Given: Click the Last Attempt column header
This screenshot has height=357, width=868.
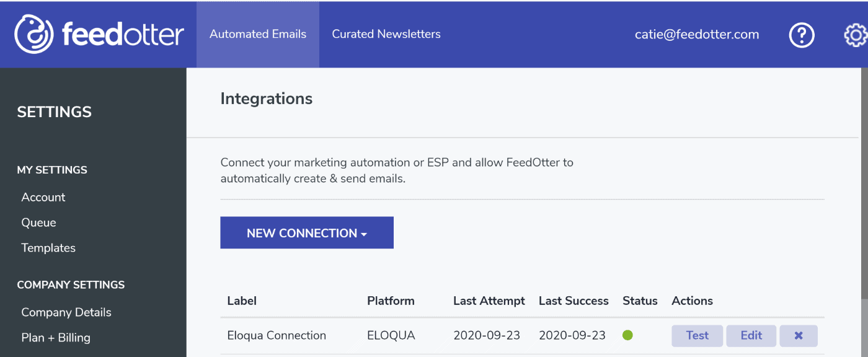Looking at the screenshot, I should (x=489, y=301).
